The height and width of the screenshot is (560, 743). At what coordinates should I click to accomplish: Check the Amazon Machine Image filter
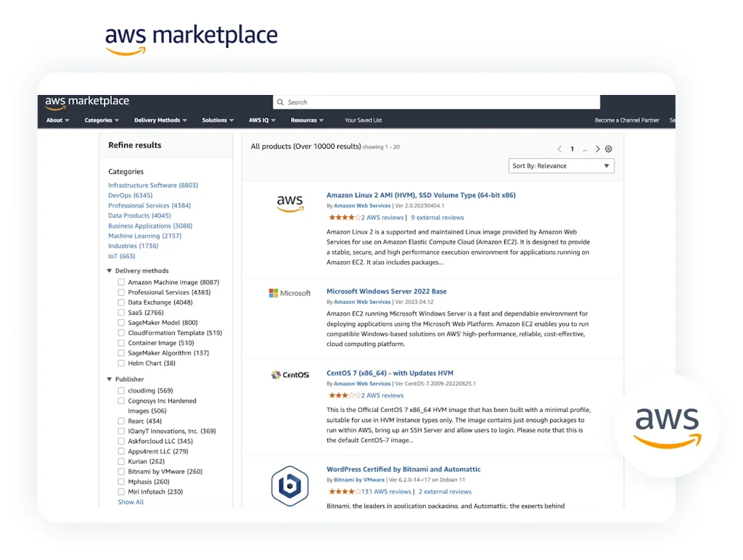[x=121, y=282]
